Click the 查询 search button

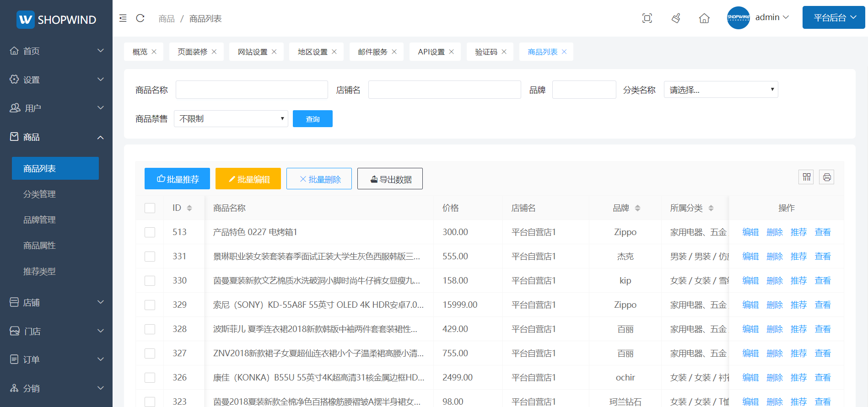(x=313, y=119)
